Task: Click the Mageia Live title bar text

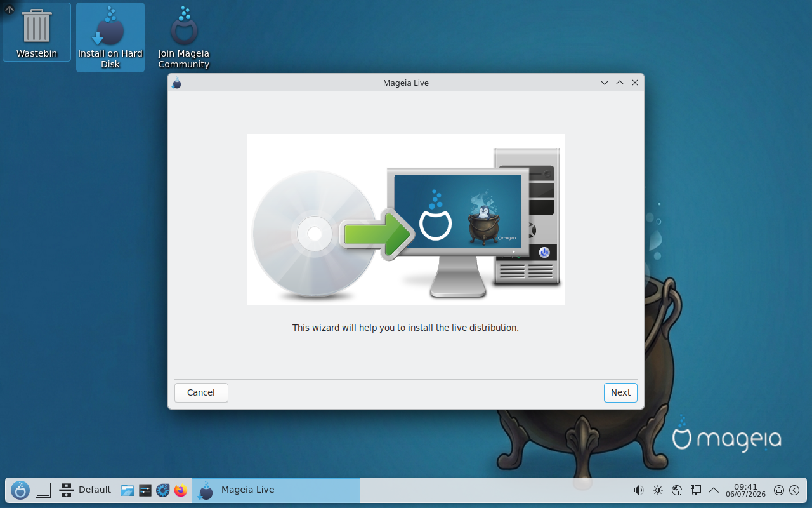Action: coord(406,83)
